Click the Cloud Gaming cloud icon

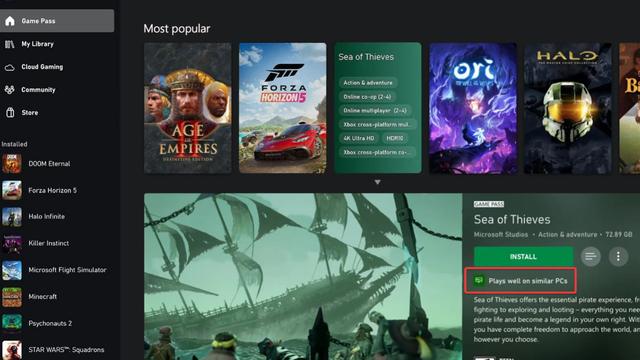point(10,67)
